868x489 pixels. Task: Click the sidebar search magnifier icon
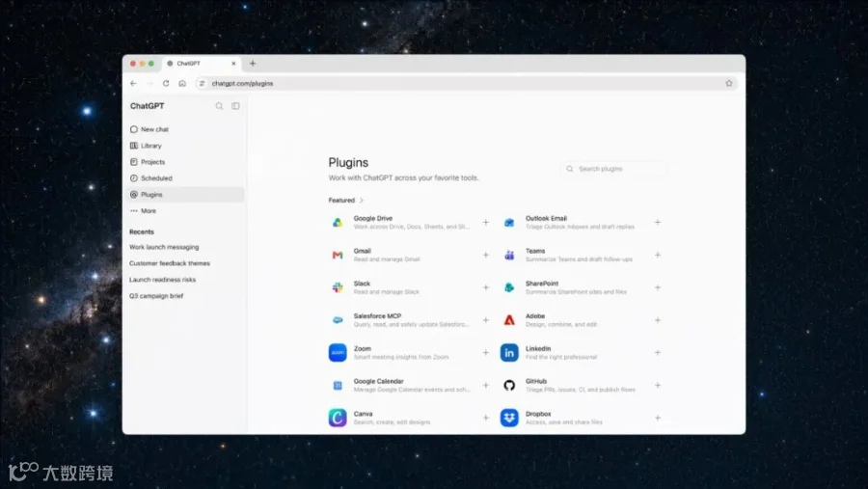click(219, 106)
